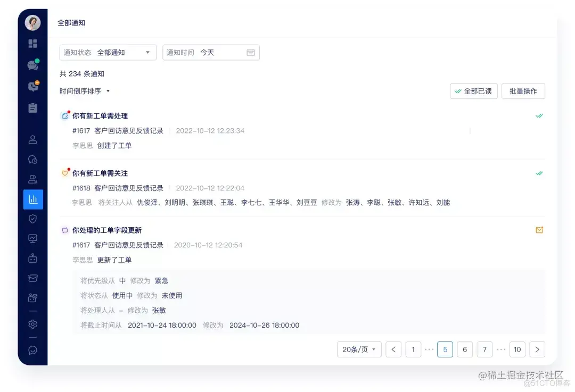Viewport: 575px width, 392px height.
Task: Jump to page 7
Action: 485,349
